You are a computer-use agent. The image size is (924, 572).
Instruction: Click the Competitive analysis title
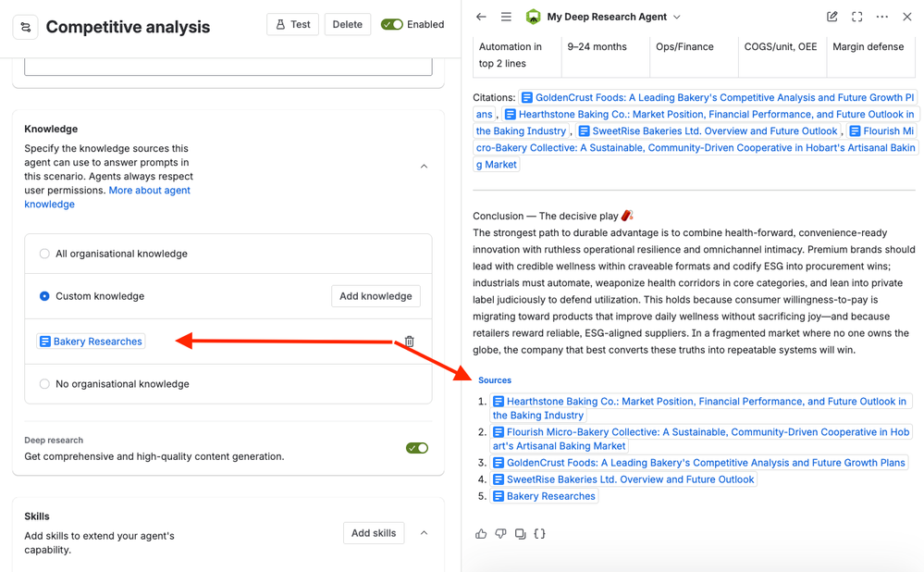[x=128, y=27]
